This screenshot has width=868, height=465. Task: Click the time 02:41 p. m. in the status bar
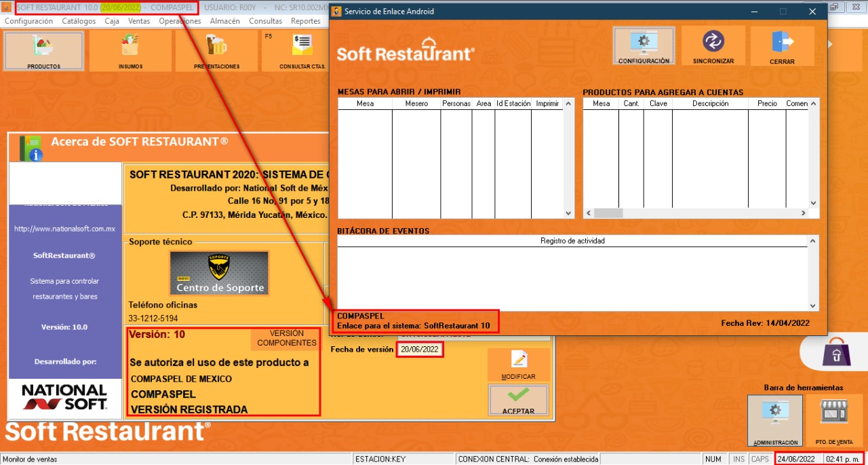tap(842, 459)
